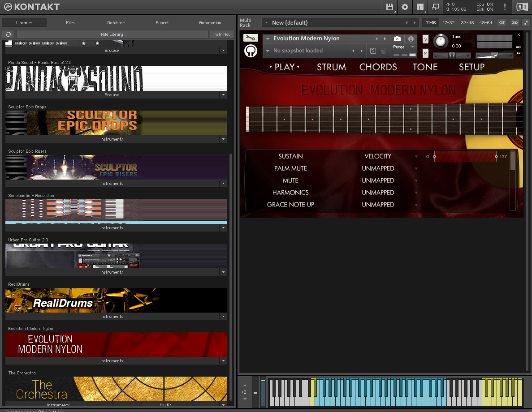Toggle instrument AUX sends button
The image size is (532, 412).
(x=519, y=47)
